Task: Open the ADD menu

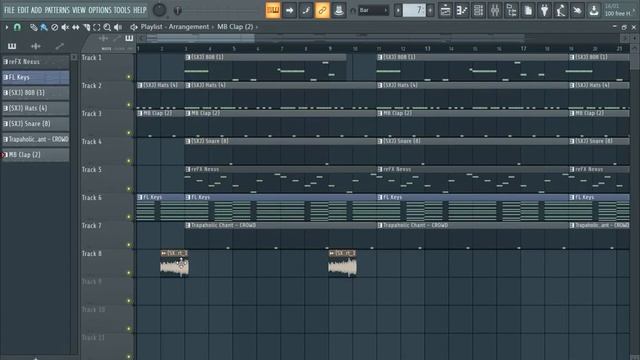Action: (36, 10)
